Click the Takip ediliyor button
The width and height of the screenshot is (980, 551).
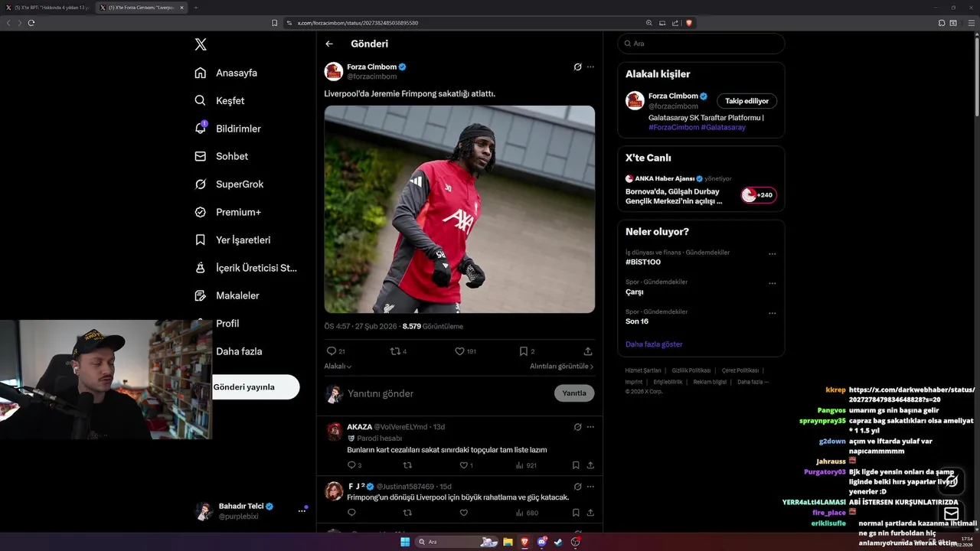click(x=747, y=101)
